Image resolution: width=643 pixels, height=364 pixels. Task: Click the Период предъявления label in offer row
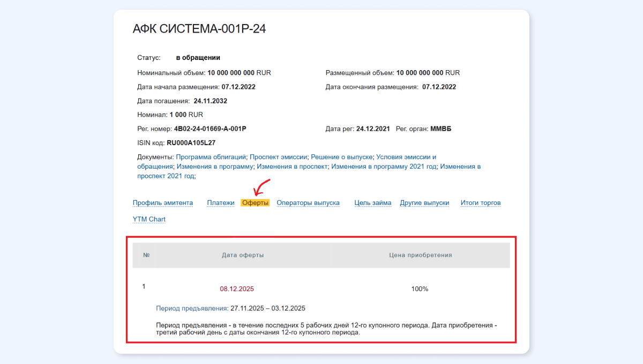coord(192,308)
